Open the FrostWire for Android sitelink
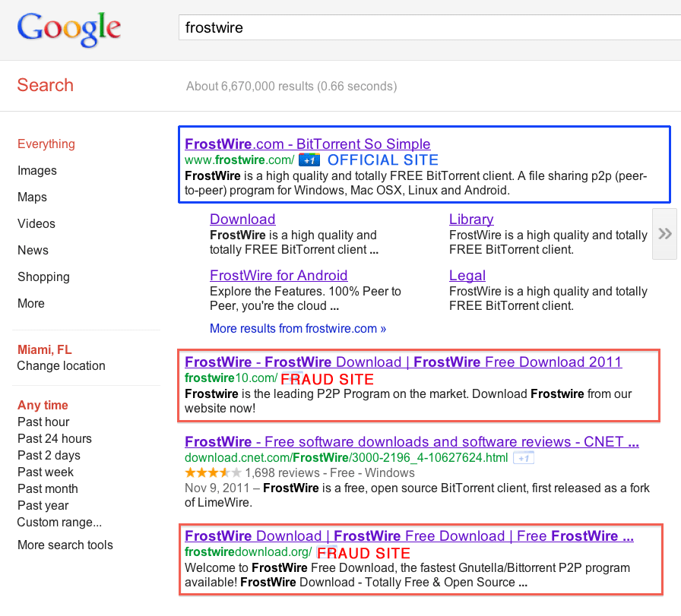Viewport: 681px width, 616px height. tap(278, 276)
